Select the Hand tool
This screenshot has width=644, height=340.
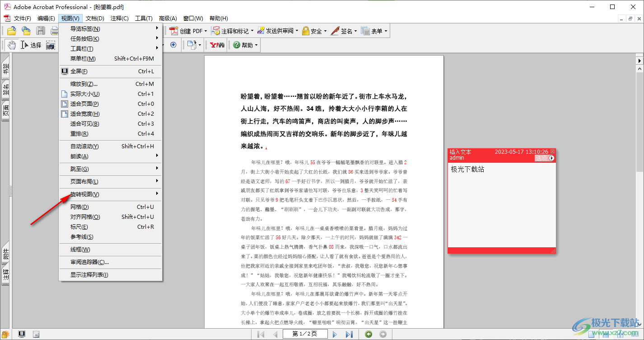pos(11,45)
